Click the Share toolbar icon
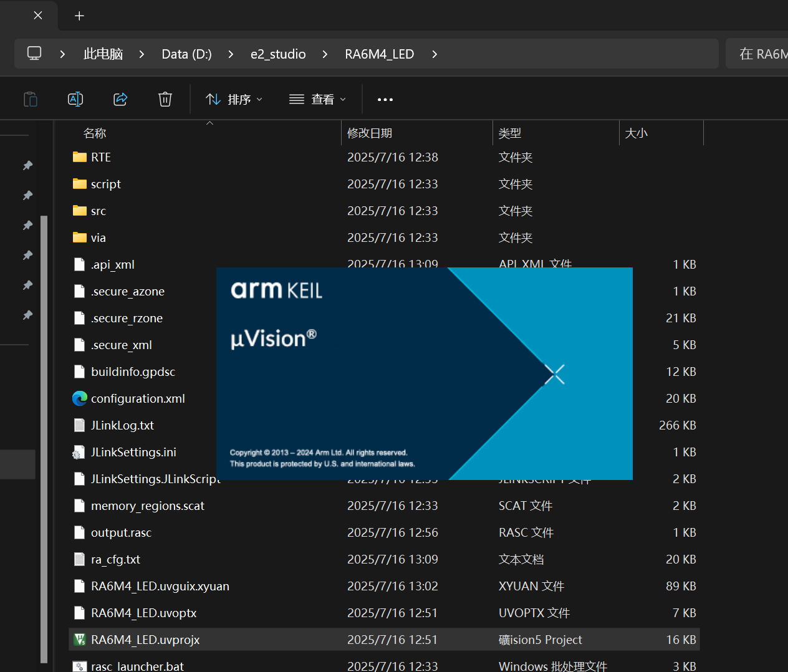The image size is (788, 672). point(120,99)
